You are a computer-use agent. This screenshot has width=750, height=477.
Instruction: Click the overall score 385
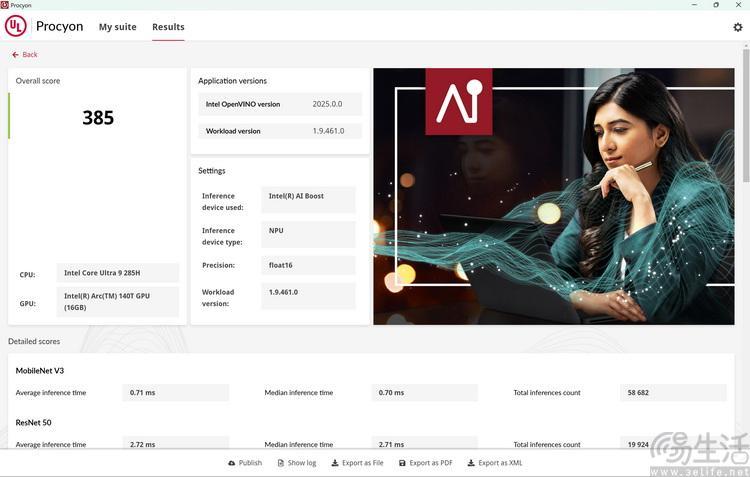pyautogui.click(x=98, y=118)
